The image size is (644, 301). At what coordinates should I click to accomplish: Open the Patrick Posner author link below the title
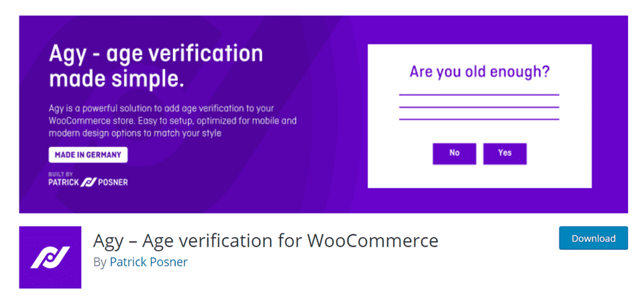148,262
